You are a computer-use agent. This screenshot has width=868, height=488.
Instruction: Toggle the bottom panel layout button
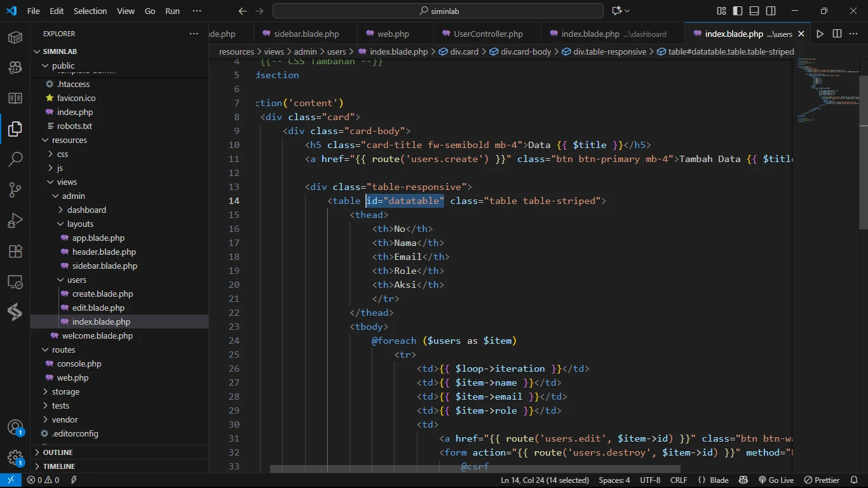point(754,11)
